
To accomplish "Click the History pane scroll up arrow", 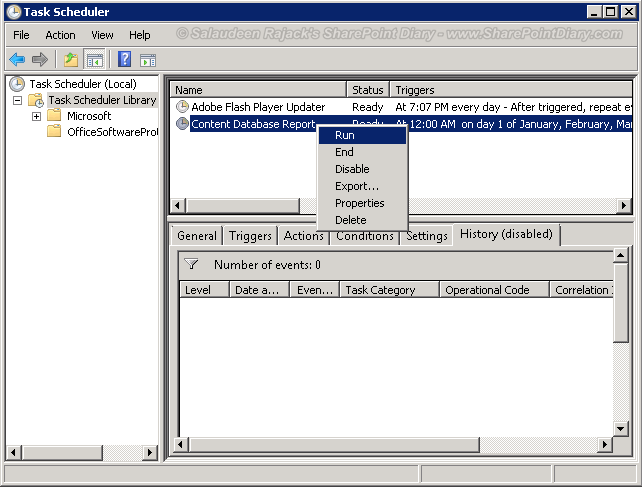I will coord(621,255).
